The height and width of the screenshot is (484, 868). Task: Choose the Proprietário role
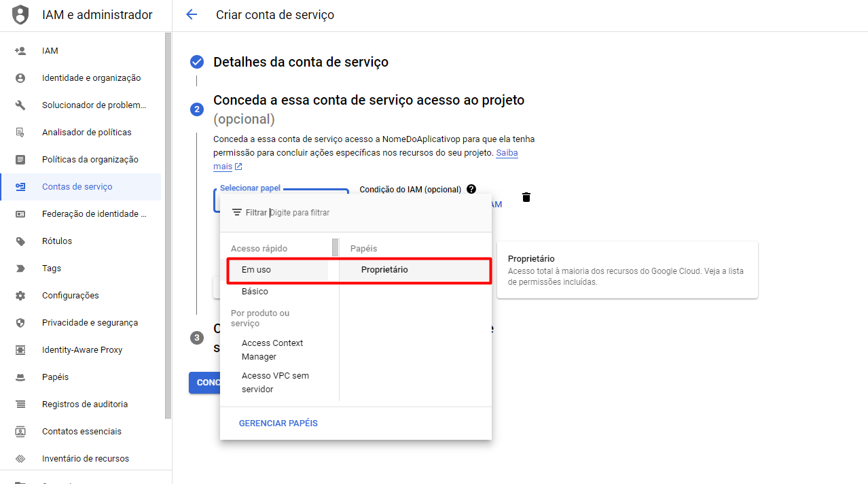click(384, 270)
